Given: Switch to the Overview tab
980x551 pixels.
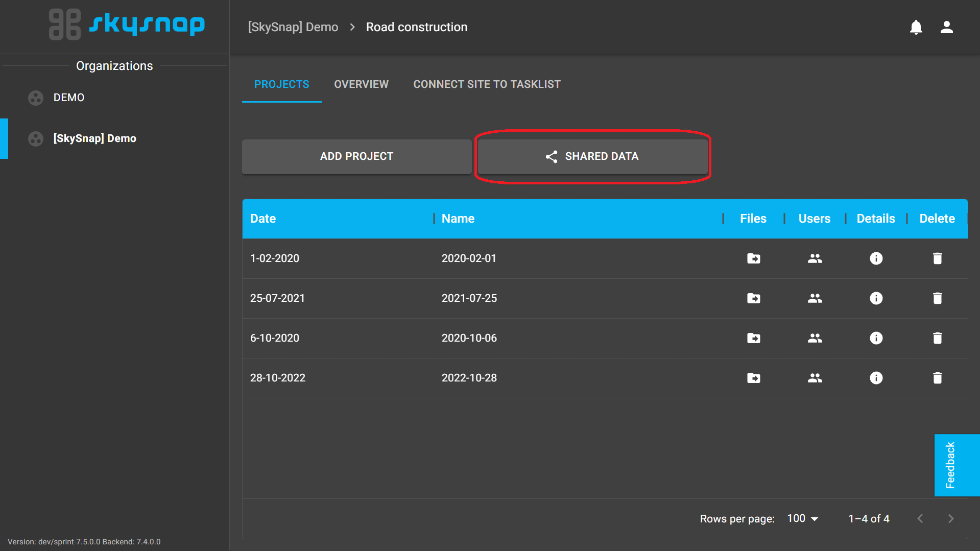Looking at the screenshot, I should tap(361, 84).
